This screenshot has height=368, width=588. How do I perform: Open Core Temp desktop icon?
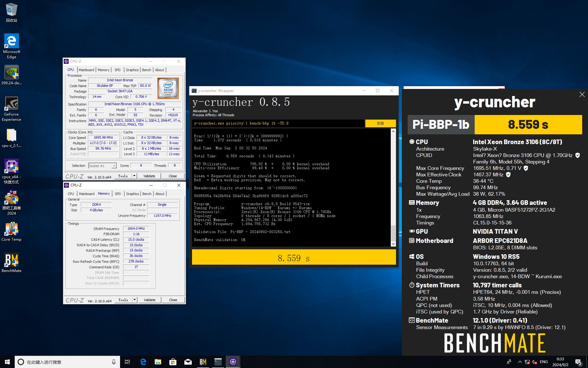click(x=11, y=232)
